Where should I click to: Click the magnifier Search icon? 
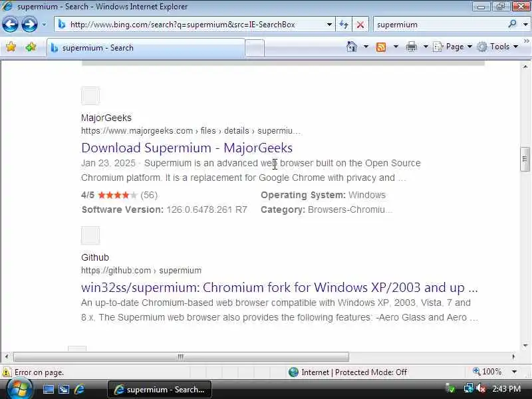pos(513,24)
